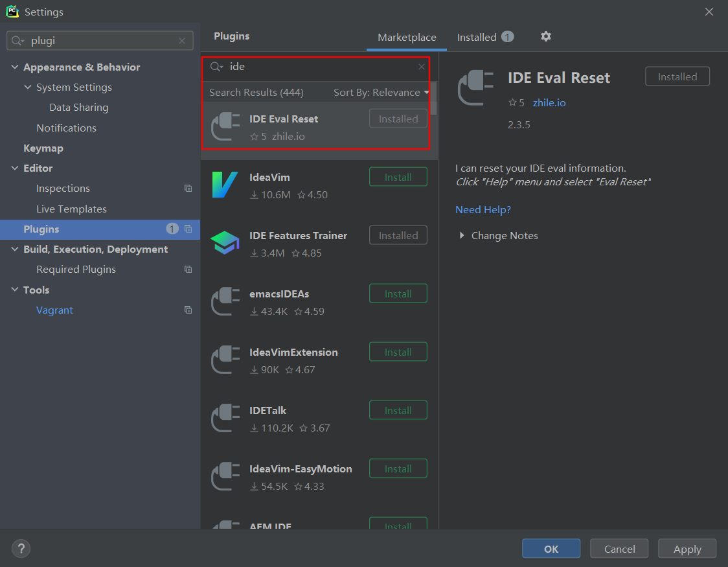Click the plugin search magnifier icon
Viewport: 728px width, 567px height.
tap(216, 67)
